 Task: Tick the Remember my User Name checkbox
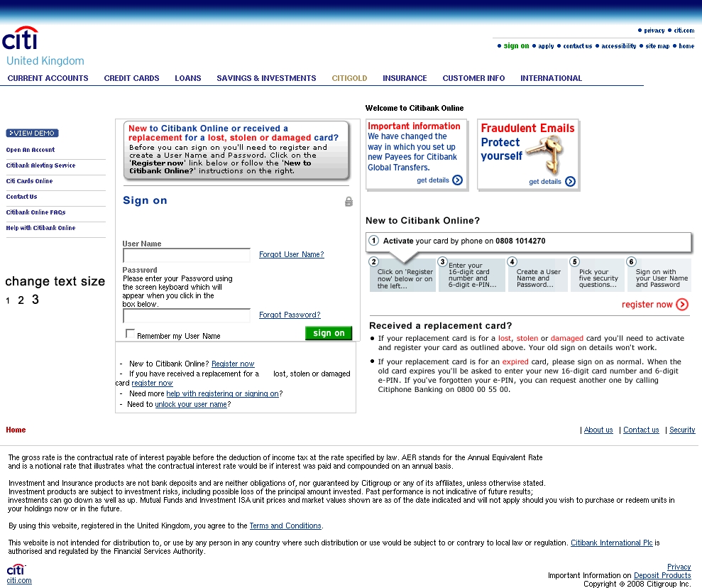point(130,334)
